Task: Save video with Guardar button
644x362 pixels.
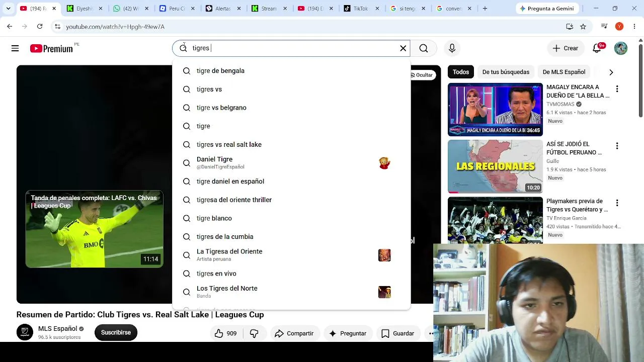Action: (x=398, y=333)
